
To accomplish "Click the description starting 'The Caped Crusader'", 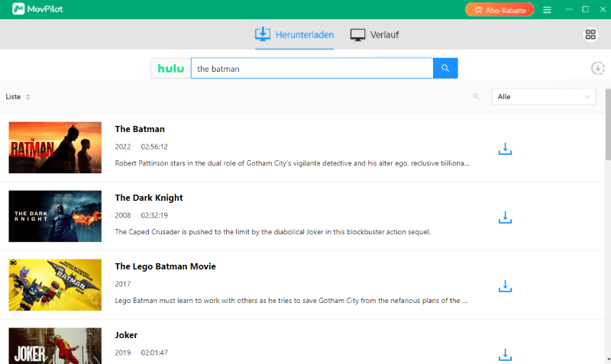I will click(273, 232).
